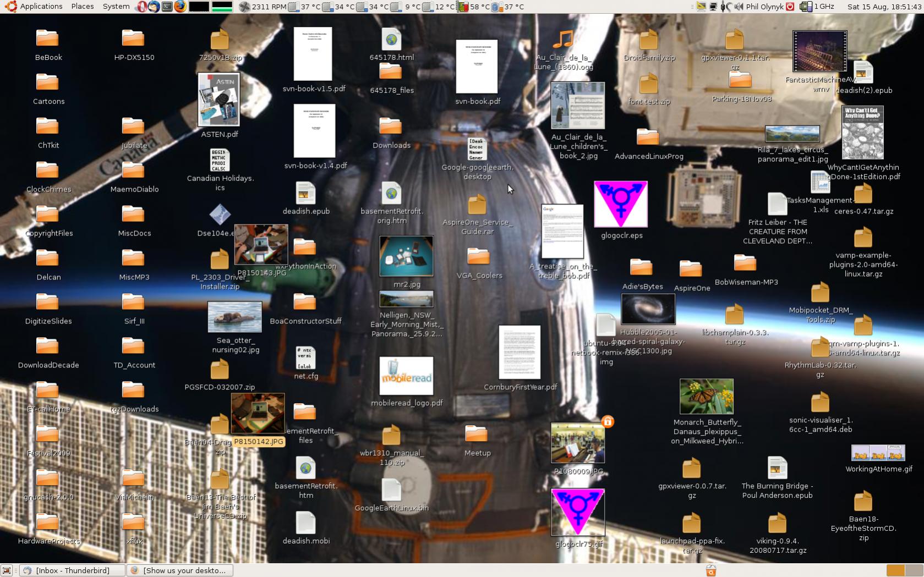Screen dimensions: 924x577
Task: Select the mr2.jpg image thumbnail
Action: click(x=406, y=262)
